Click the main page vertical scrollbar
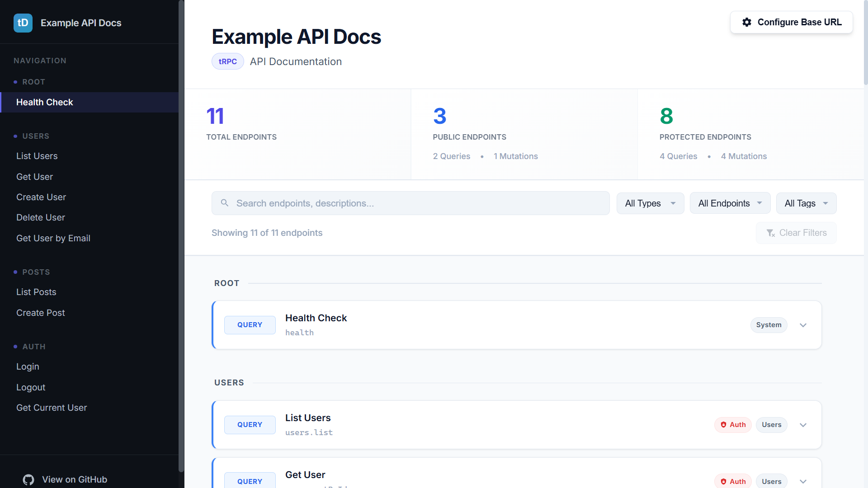The image size is (868, 488). click(865, 43)
